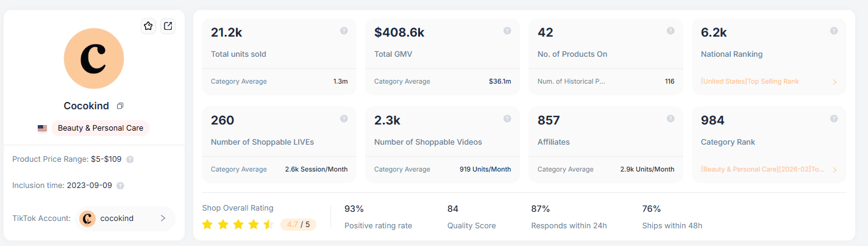Viewport: 868px width, 246px height.
Task: Show help for Inclusion time
Action: click(x=120, y=186)
